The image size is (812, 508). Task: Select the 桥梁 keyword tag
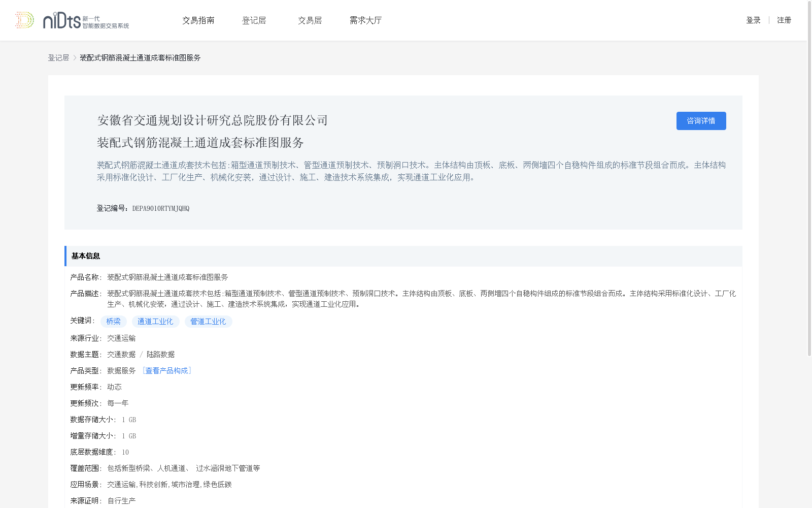114,321
